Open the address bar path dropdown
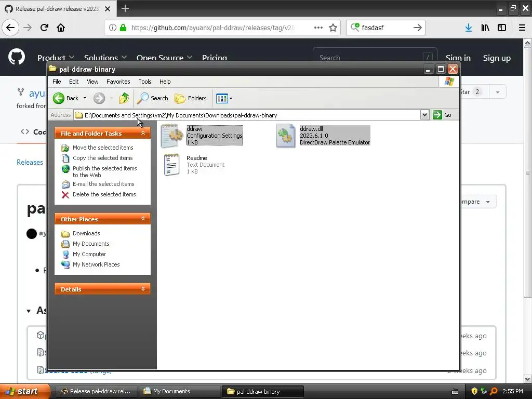This screenshot has width=532, height=399. tap(424, 115)
